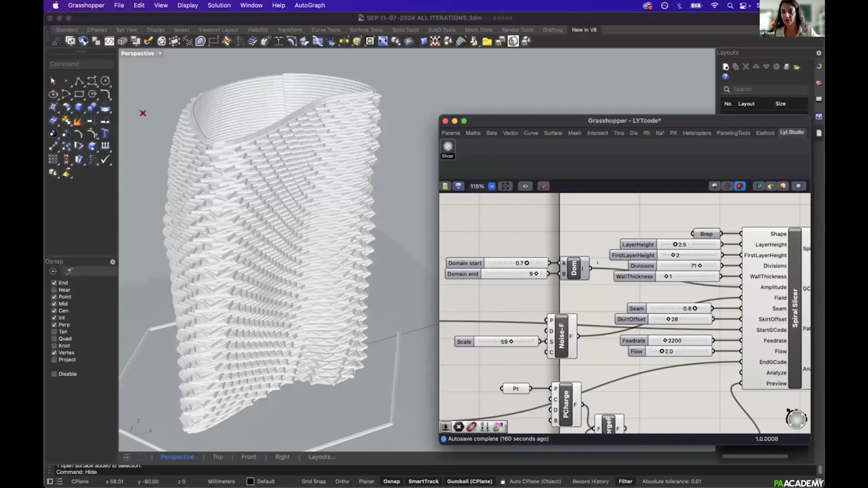The image size is (868, 488).
Task: Select the text tool in sidebar
Action: point(105,133)
